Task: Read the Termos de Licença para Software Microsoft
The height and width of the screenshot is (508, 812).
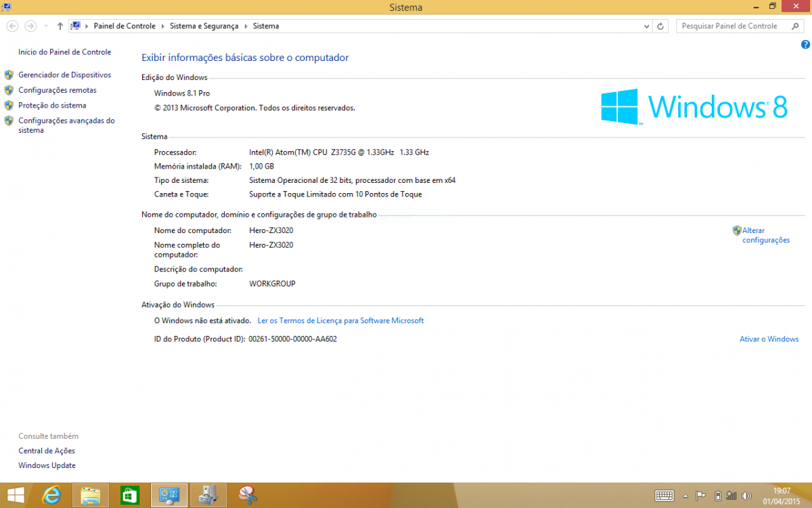Action: pos(341,320)
